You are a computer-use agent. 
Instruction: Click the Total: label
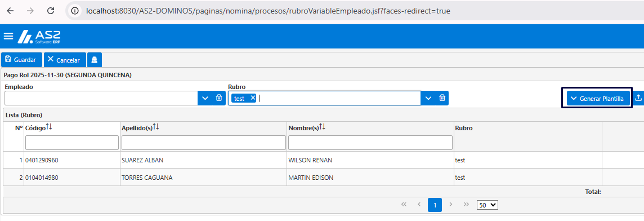(593, 192)
